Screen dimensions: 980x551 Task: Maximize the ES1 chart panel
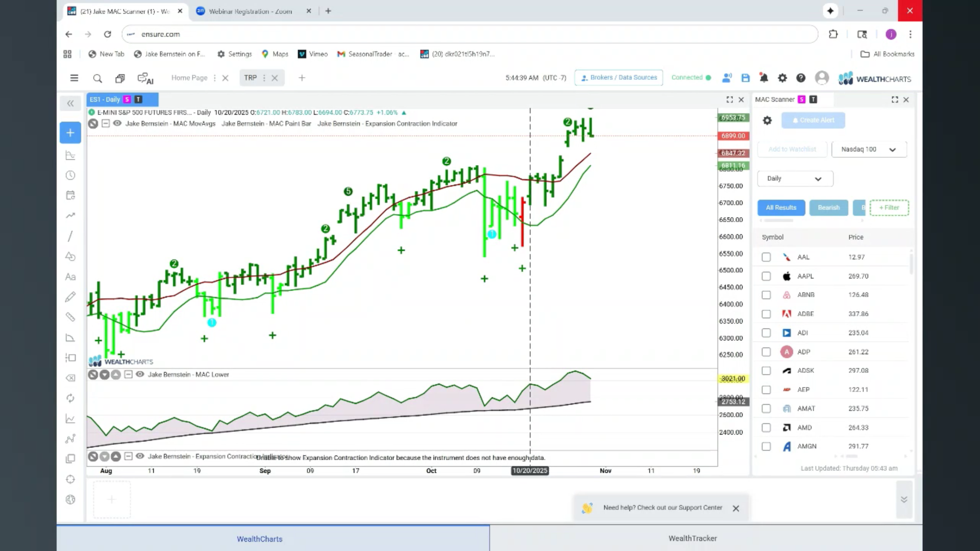[x=729, y=99]
